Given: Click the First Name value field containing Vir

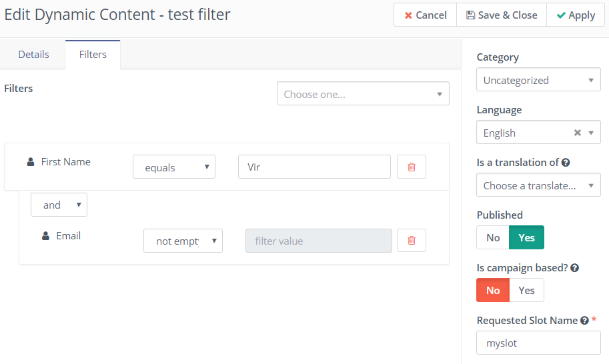Looking at the screenshot, I should [314, 167].
